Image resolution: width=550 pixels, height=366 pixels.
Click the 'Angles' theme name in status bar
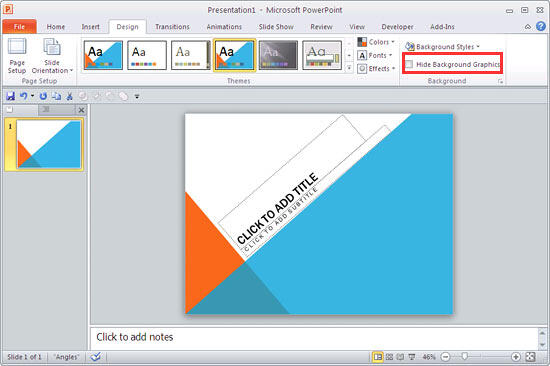pos(66,357)
